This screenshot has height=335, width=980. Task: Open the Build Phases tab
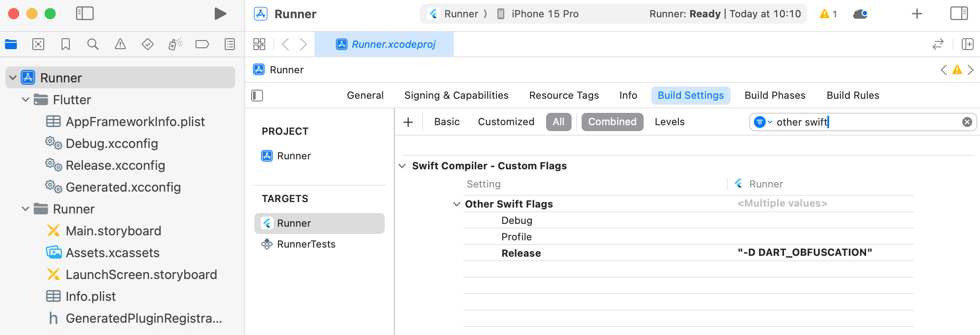tap(775, 96)
